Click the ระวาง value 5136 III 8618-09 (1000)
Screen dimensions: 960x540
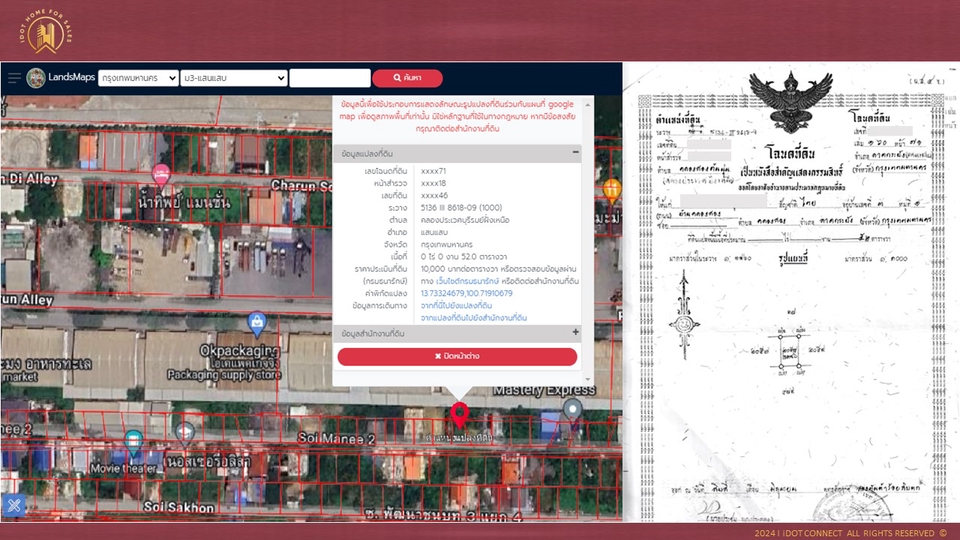461,208
